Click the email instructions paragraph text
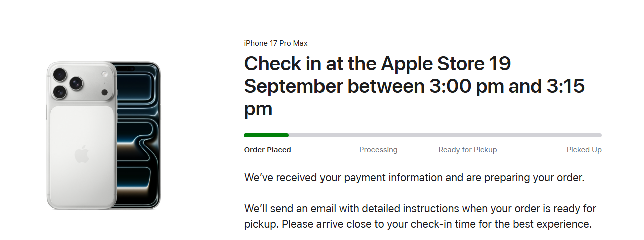Viewport: 644px width, 240px height. point(420,216)
